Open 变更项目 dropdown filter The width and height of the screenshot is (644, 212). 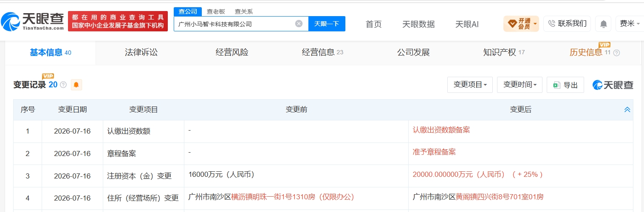[470, 85]
